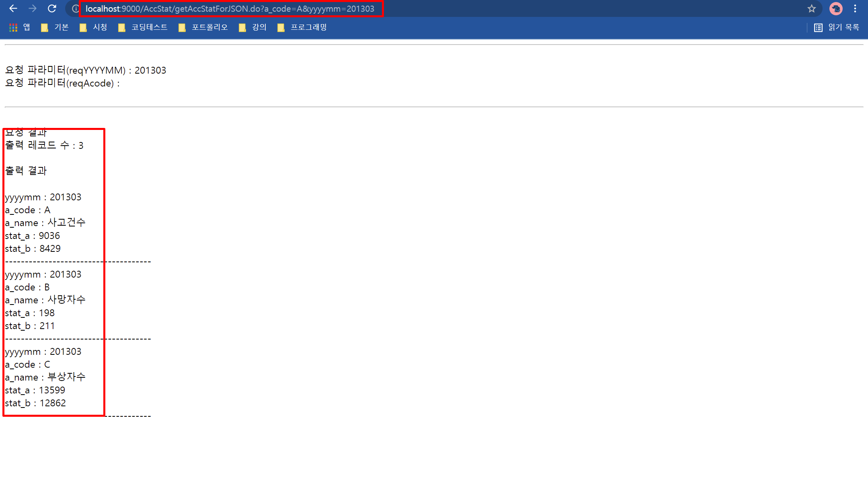Click the 앱 bookmarks bar label
The image size is (868, 496).
(x=27, y=27)
